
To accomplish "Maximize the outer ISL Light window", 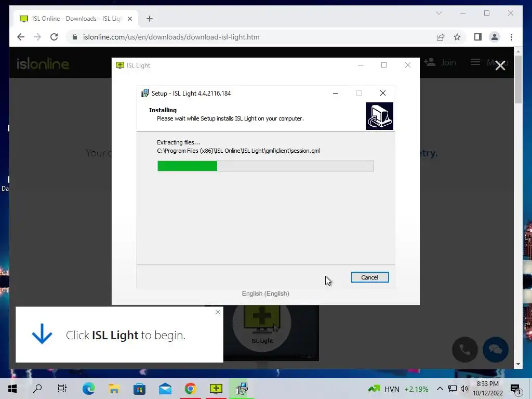I will (x=384, y=65).
